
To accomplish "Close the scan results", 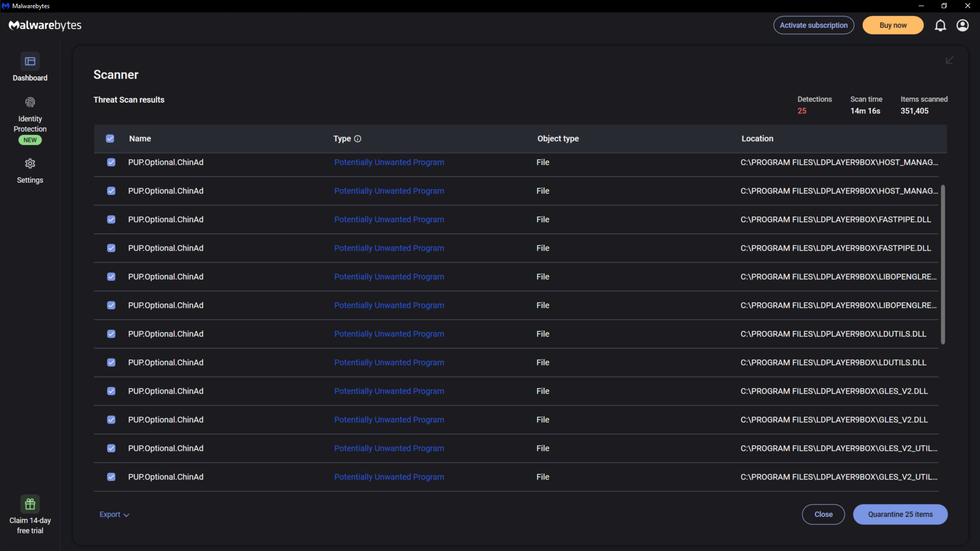I will point(823,515).
